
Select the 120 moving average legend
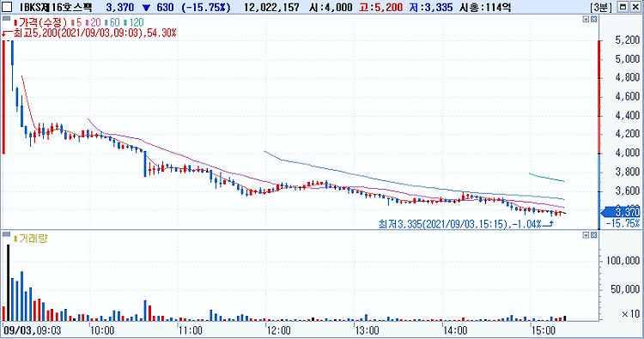(134, 22)
